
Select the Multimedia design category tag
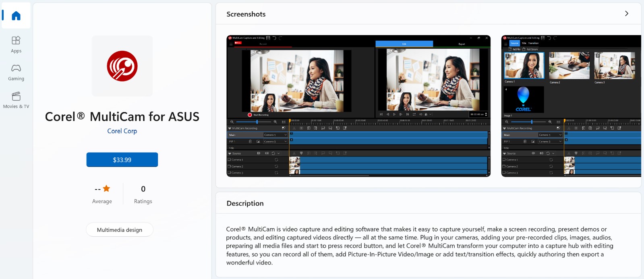120,230
